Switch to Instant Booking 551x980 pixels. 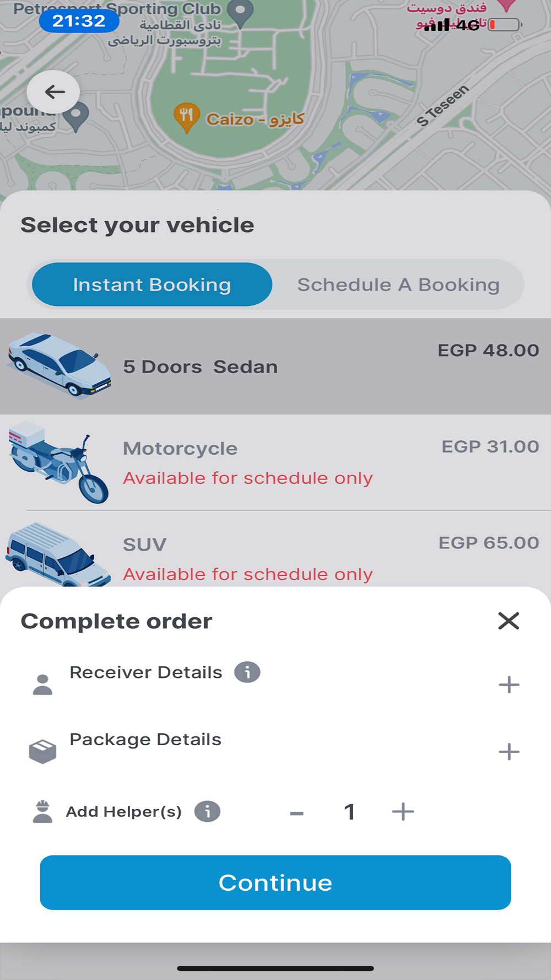152,284
